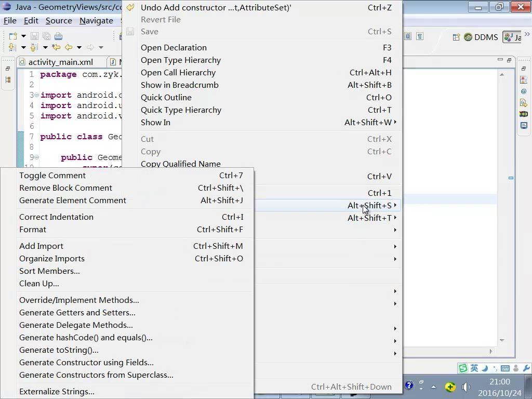Screen dimensions: 532x399
Task: Click the Print toolbar icon
Action: 58,36
